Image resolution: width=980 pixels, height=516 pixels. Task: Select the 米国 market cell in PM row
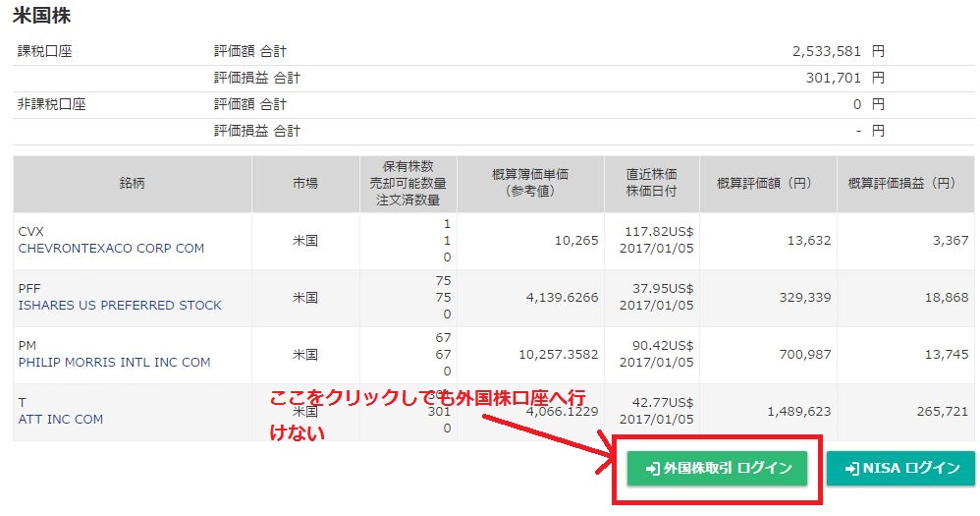pyautogui.click(x=305, y=354)
